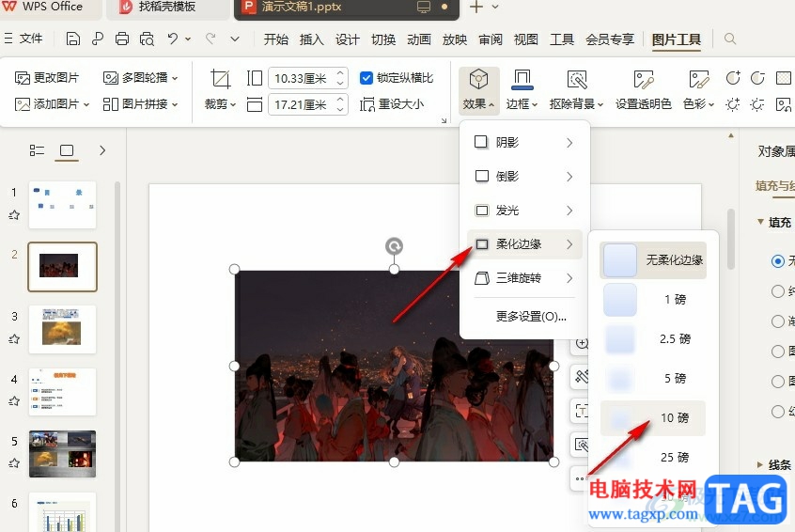795x532 pixels.
Task: Toggle the 倒影 reflection checkbox
Action: [x=482, y=176]
